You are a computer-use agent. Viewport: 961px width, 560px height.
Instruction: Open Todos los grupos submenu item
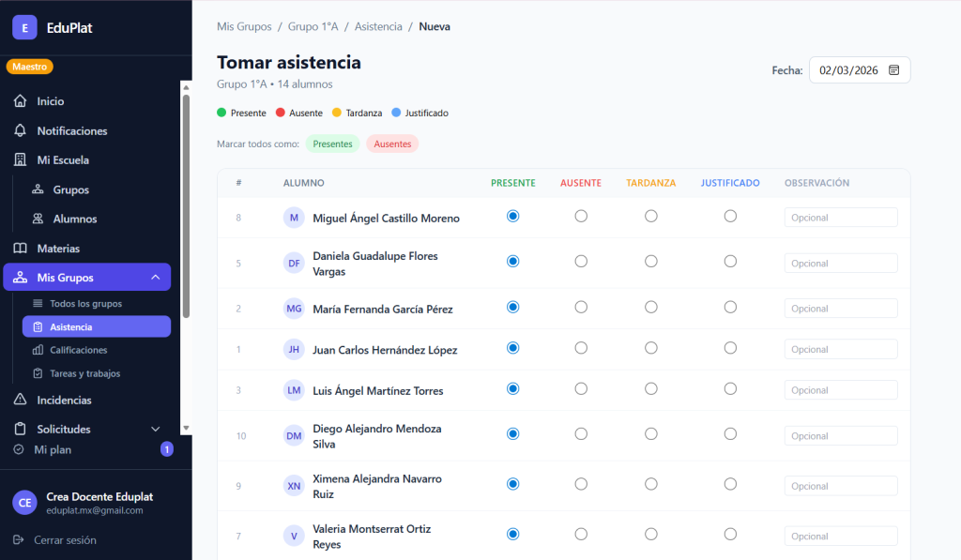[85, 304]
